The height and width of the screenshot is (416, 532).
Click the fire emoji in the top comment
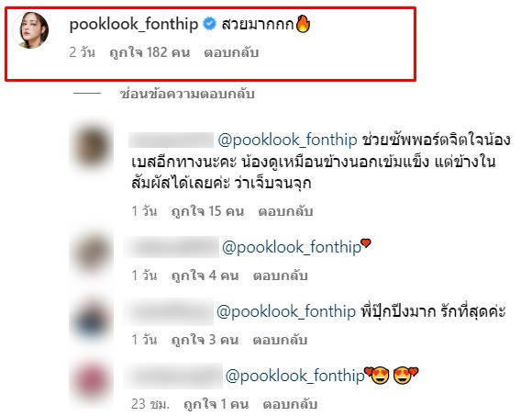click(303, 24)
